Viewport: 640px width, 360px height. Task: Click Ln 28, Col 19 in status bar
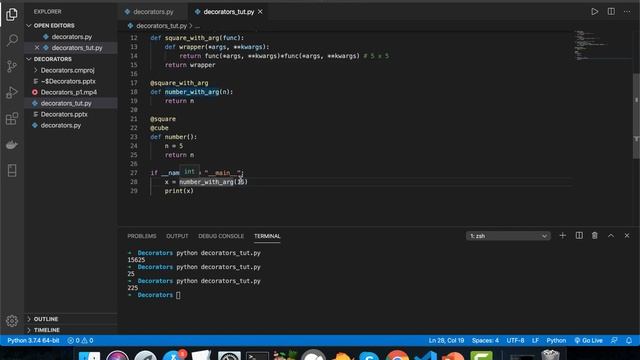446,340
